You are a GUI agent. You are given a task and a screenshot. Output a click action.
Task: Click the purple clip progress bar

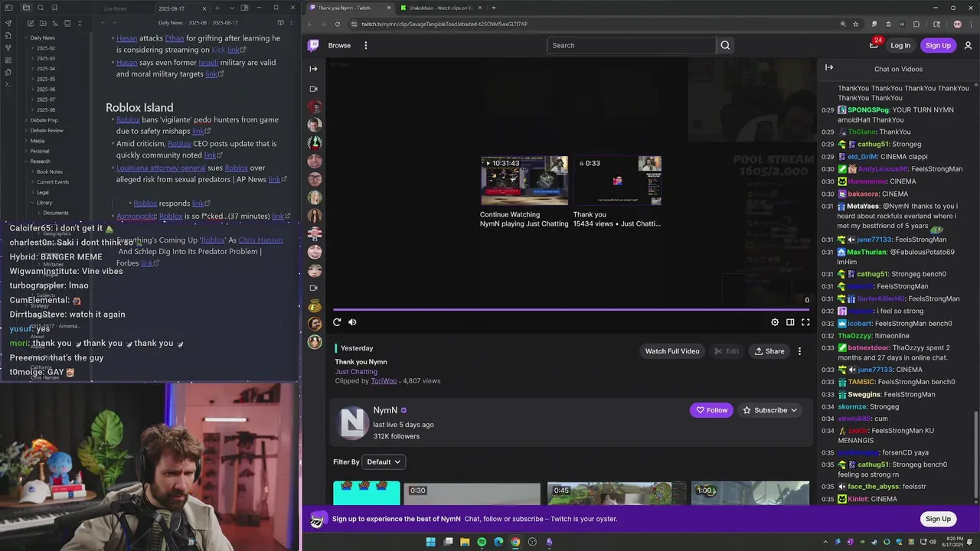point(570,310)
